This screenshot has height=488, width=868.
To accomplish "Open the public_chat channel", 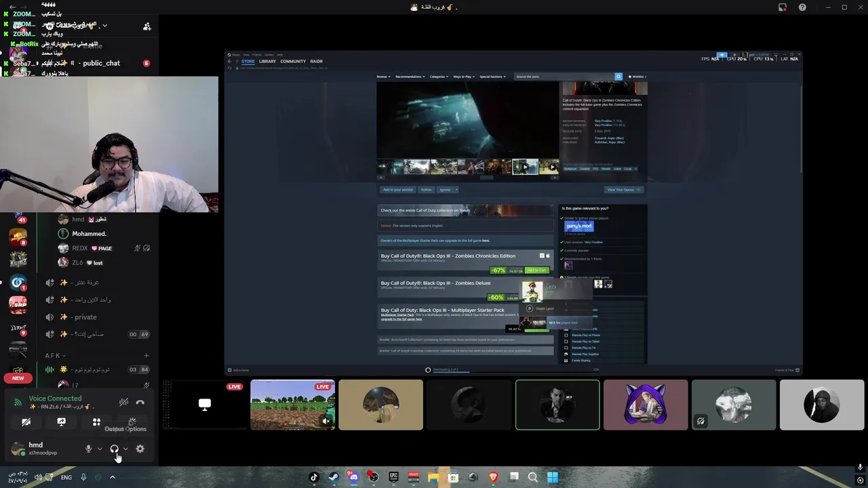I will tap(101, 63).
